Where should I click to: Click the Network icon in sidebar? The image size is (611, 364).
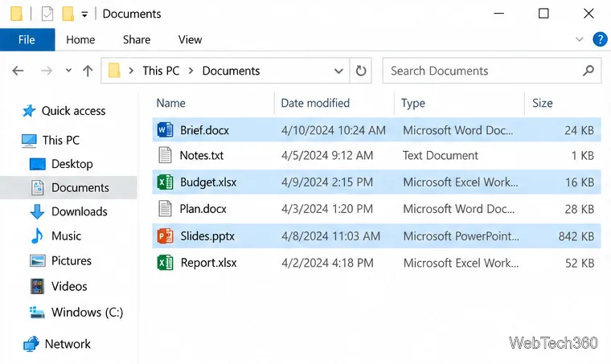(x=31, y=344)
